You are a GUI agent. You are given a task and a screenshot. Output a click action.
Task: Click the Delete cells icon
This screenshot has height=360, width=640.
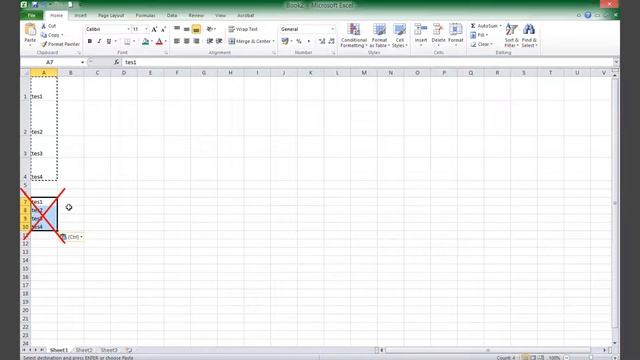[x=438, y=30]
